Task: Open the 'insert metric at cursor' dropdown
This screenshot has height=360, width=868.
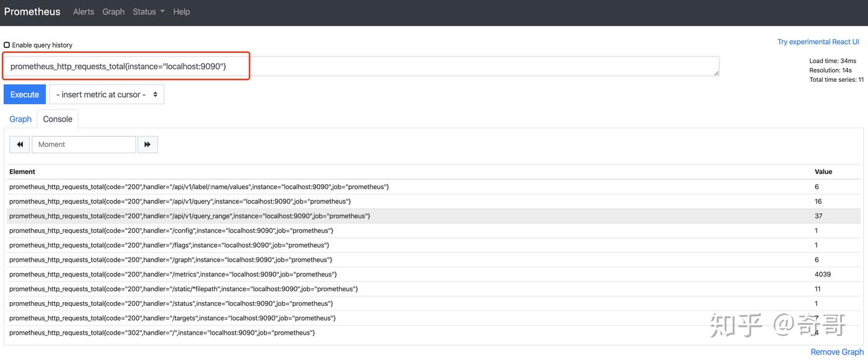Action: (106, 94)
